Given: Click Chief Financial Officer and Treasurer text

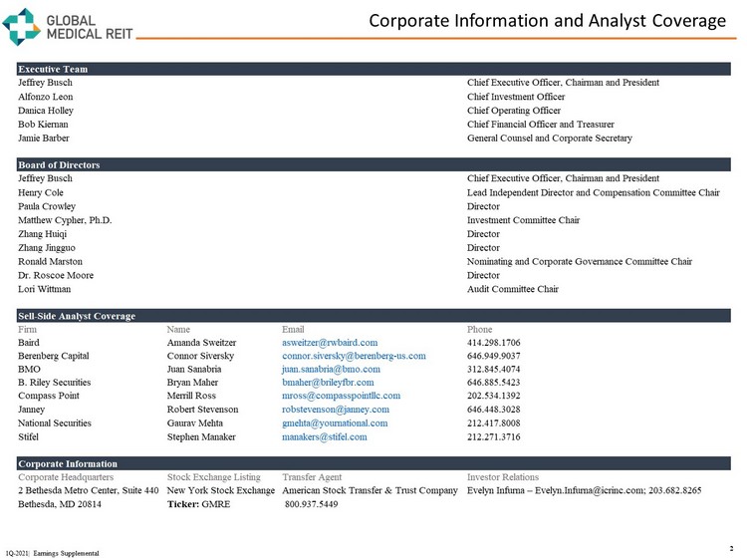Looking at the screenshot, I should [540, 125].
